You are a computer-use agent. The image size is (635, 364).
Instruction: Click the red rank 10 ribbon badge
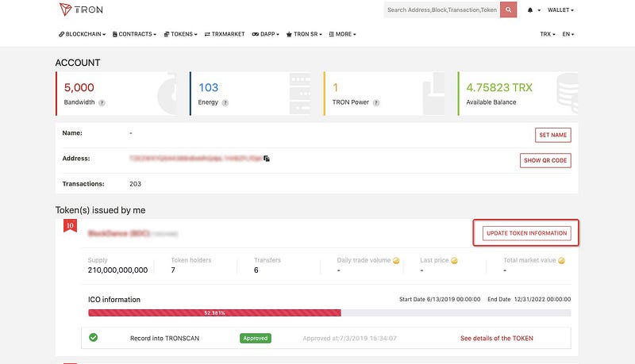70,226
